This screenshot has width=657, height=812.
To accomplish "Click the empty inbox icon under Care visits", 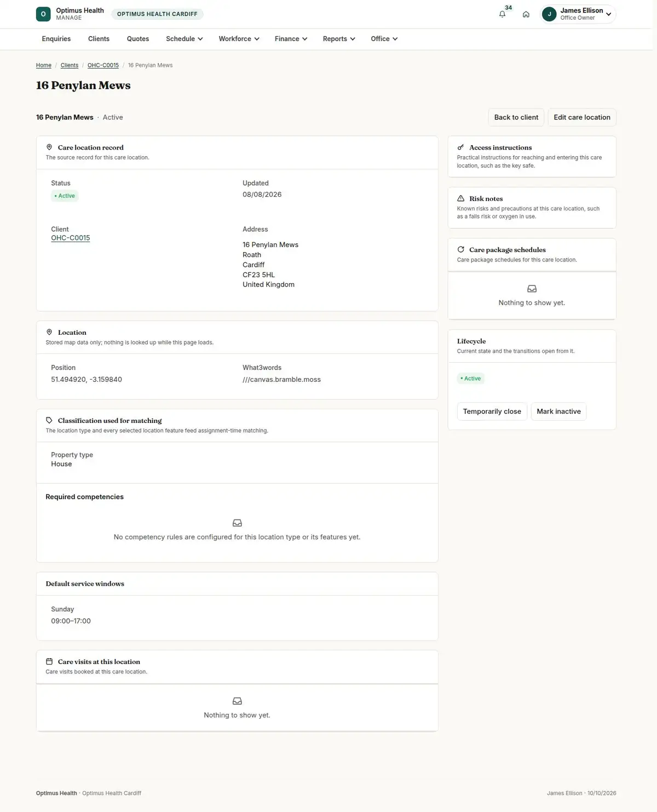I will [237, 701].
